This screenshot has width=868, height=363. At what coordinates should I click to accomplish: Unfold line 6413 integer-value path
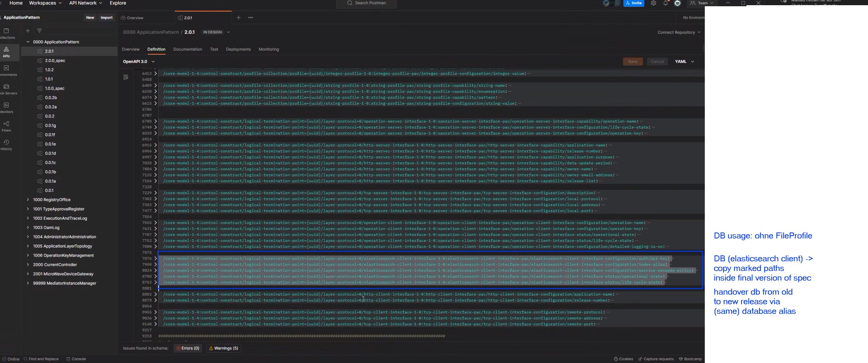pos(156,74)
